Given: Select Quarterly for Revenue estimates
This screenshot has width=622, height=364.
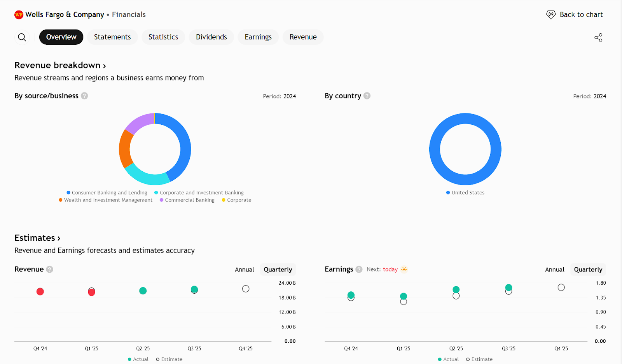Looking at the screenshot, I should click(x=278, y=270).
